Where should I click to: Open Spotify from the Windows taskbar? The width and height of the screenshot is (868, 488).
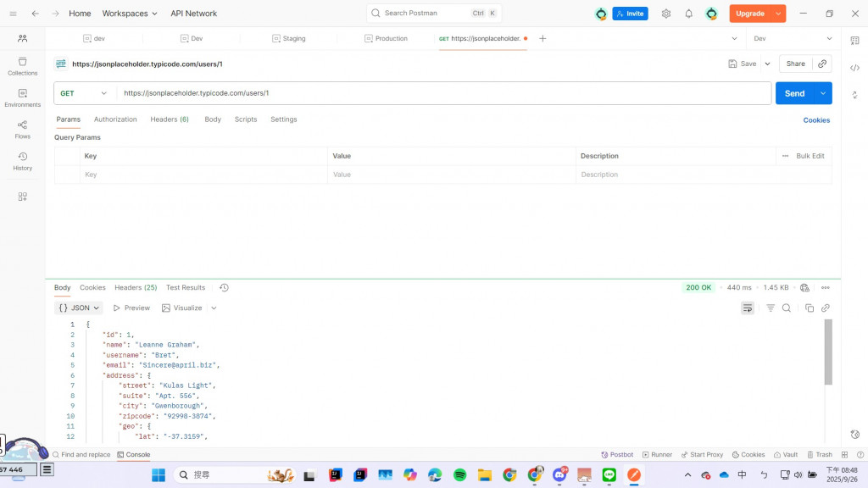459,474
